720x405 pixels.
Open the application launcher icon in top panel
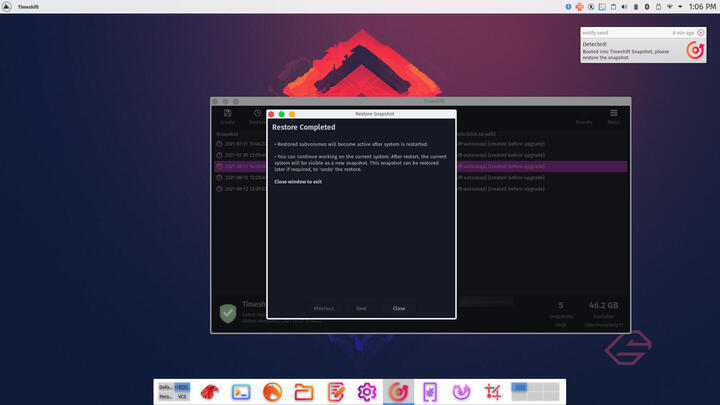click(6, 6)
